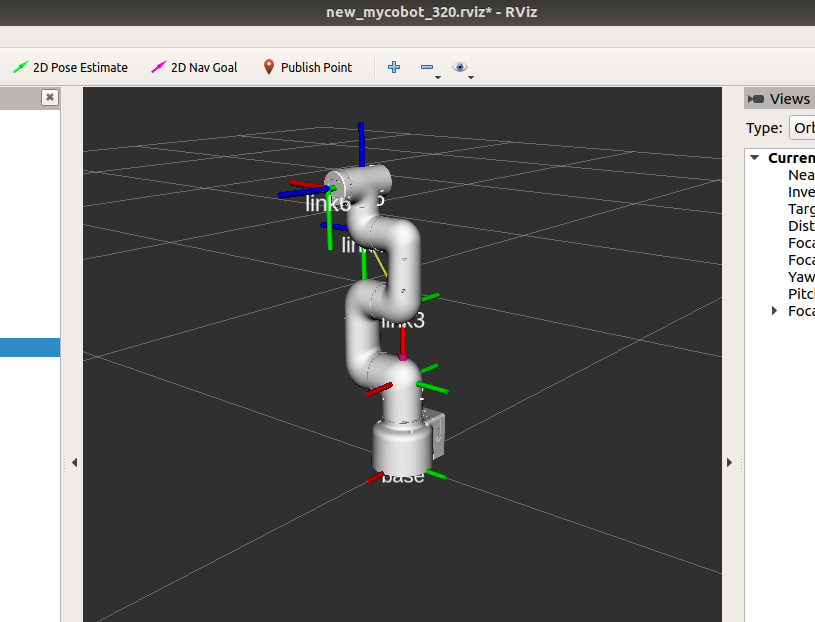815x622 pixels.
Task: Select the Near Clip property row
Action: (800, 175)
